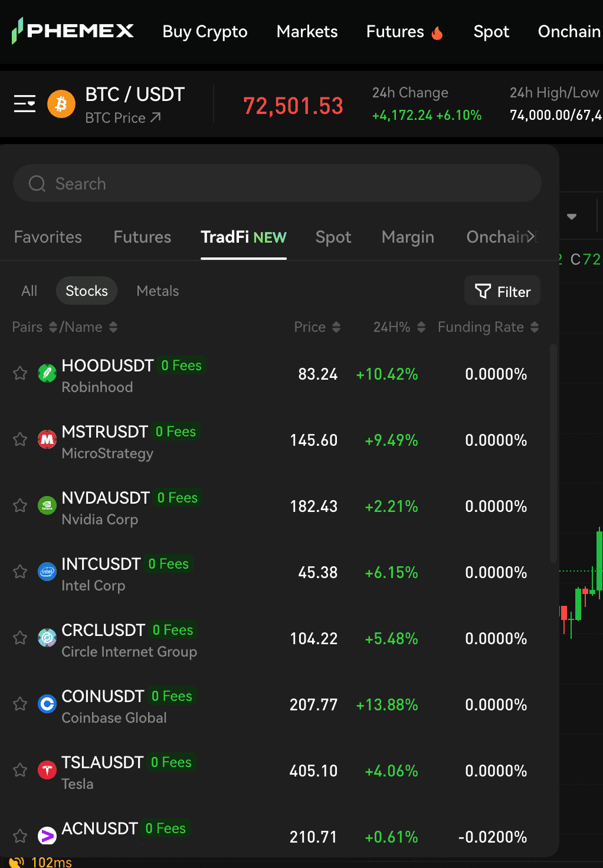This screenshot has width=603, height=868.
Task: Open the Filter button
Action: [x=502, y=291]
